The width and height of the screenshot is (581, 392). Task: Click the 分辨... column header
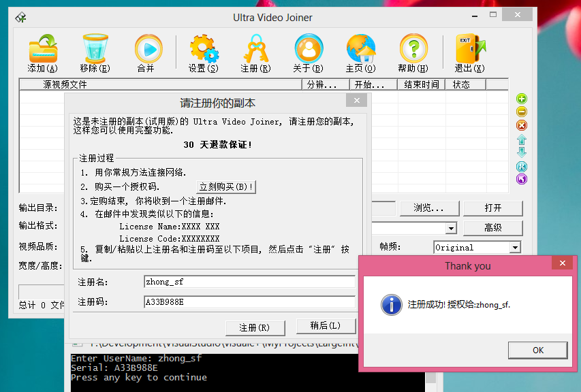coord(326,85)
